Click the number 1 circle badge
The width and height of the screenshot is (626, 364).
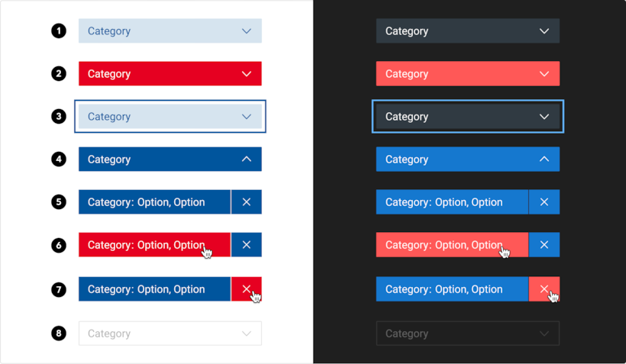(x=59, y=31)
